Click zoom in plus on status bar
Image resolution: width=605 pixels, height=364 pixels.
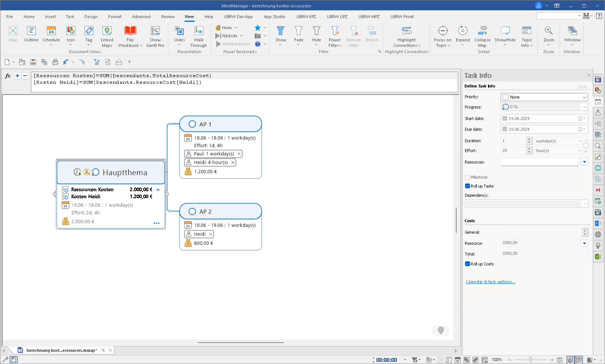coord(552,360)
